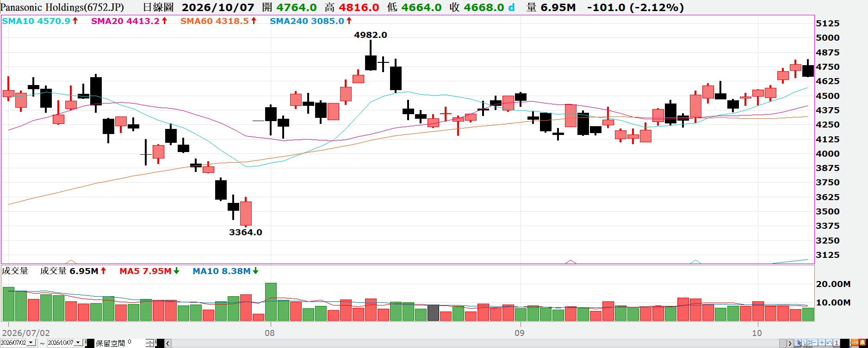Viewport: 868px width, 348px height.
Task: Click the 成交量 panel title
Action: pos(15,271)
